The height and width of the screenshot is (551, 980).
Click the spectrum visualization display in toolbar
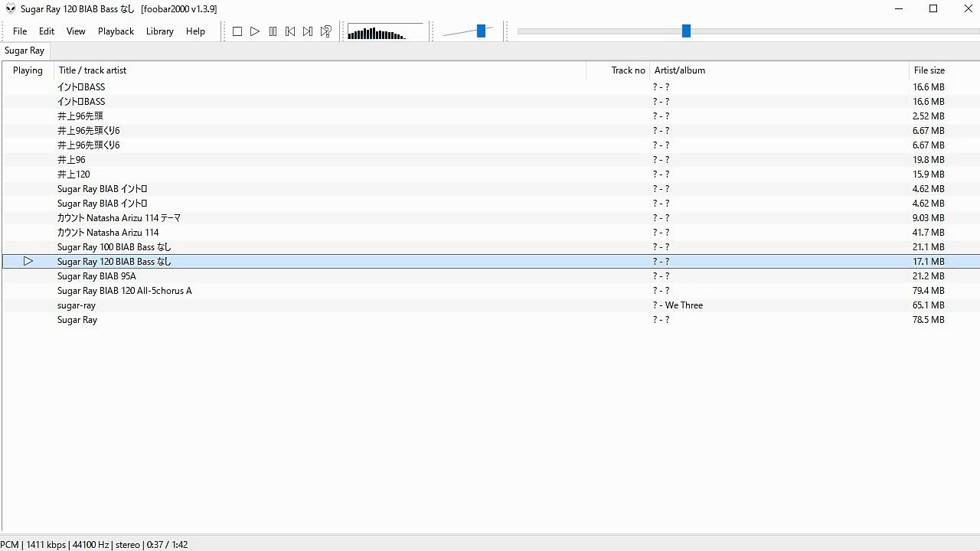(x=385, y=31)
